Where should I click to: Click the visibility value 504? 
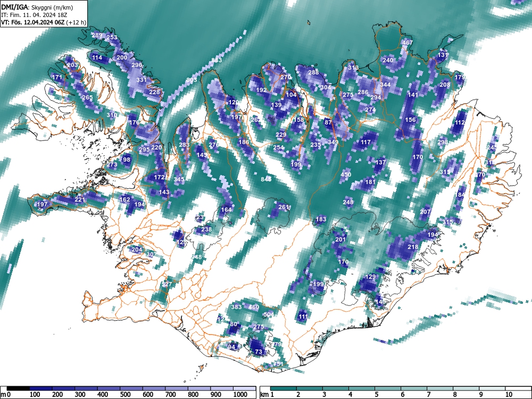click(268, 314)
